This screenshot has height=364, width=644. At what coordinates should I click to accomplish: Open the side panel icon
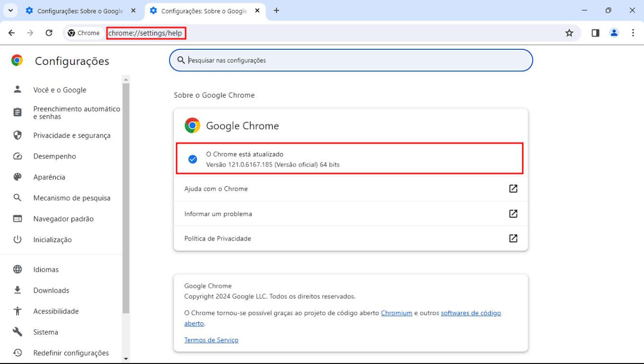coord(595,33)
